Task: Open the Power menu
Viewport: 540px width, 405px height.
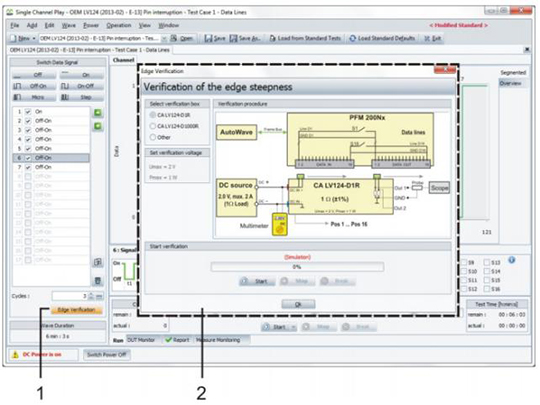Action: (x=91, y=25)
